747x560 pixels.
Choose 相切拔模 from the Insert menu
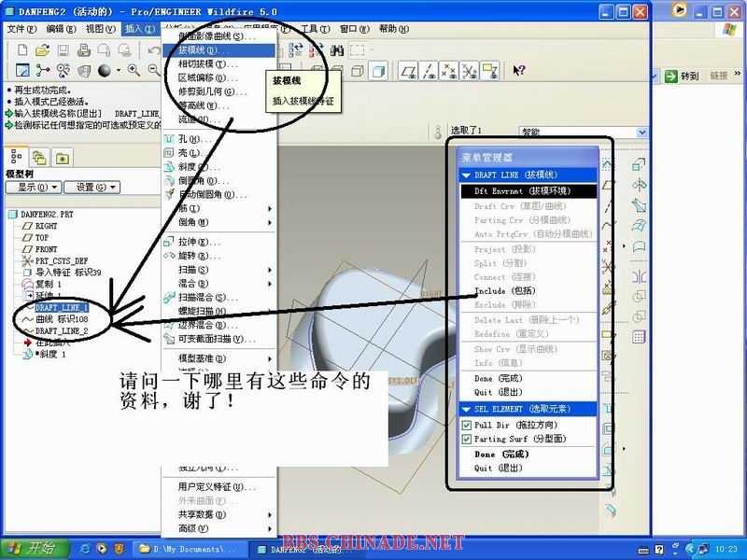[219, 63]
